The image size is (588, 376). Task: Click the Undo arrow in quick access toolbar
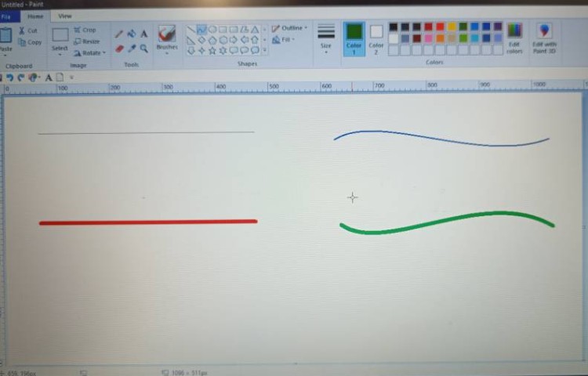pyautogui.click(x=9, y=78)
